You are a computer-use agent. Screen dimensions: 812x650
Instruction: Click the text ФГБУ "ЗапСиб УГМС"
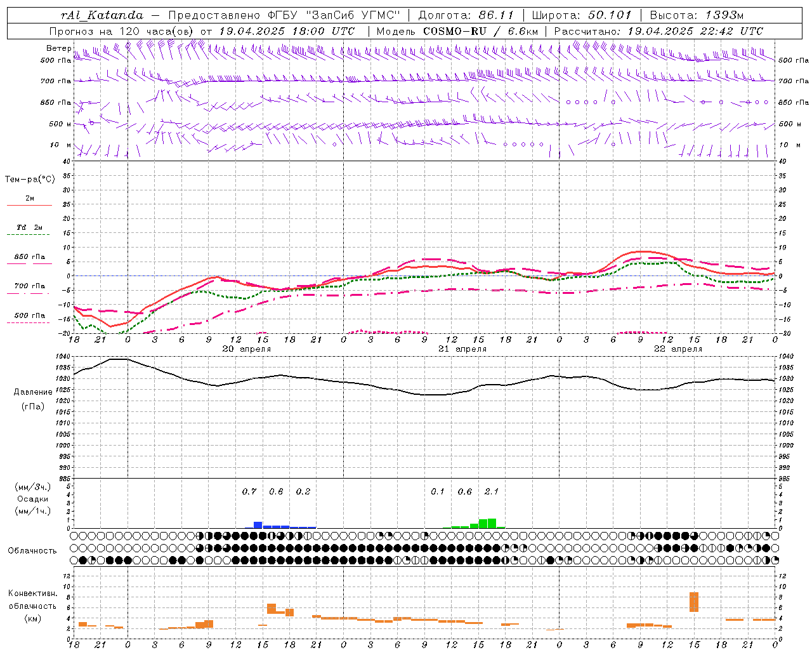tap(332, 15)
